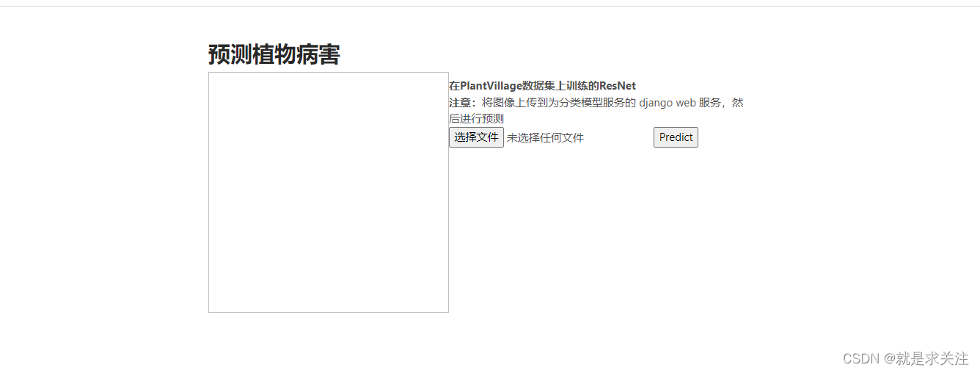Click the center of the blank preview frame

coord(329,192)
